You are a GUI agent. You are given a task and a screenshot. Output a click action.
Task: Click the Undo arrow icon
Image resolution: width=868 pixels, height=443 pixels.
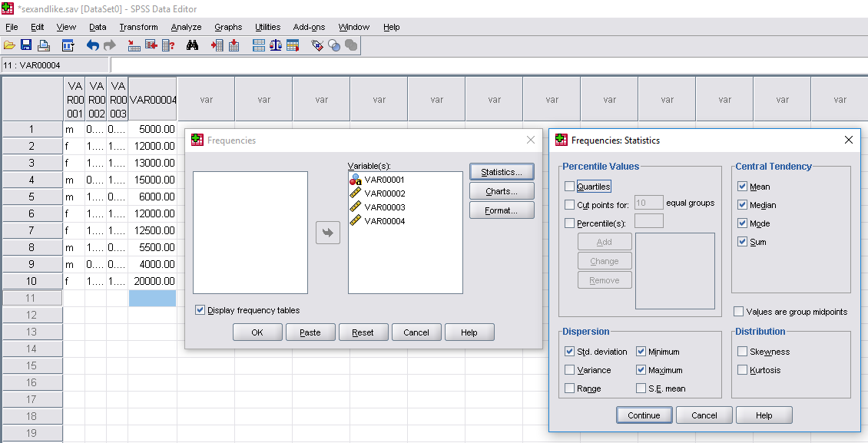92,45
